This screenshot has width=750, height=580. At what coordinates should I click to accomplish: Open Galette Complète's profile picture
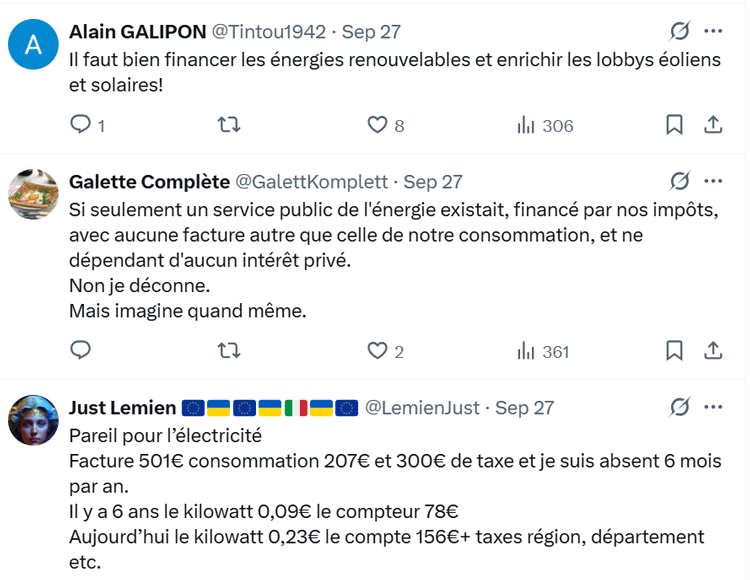tap(33, 193)
